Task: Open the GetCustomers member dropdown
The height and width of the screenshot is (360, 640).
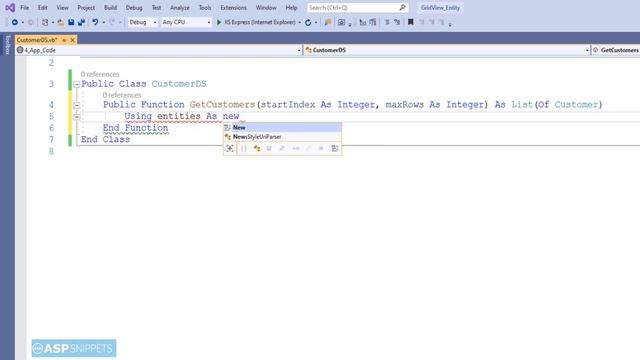Action: pos(616,50)
